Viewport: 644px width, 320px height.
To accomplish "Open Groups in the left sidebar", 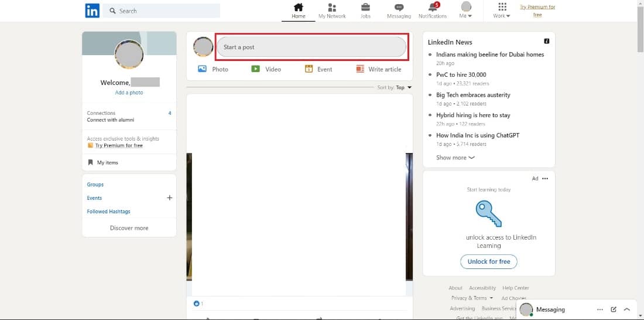I will (x=95, y=185).
